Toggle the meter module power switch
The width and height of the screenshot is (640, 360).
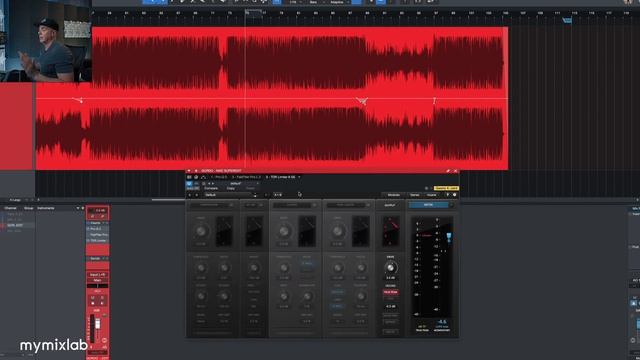[451, 205]
